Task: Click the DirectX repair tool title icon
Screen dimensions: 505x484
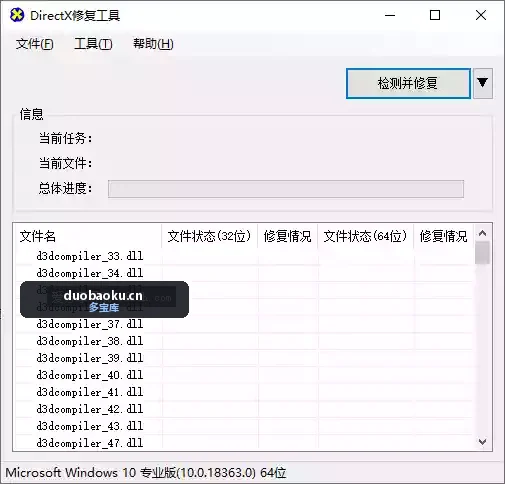Action: click(17, 15)
